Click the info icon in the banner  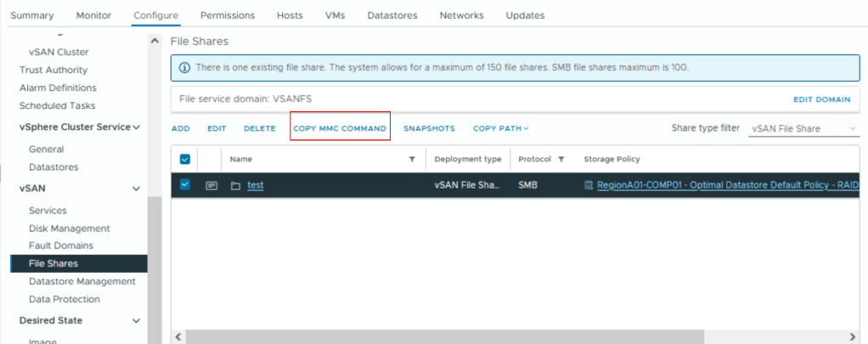tap(184, 67)
